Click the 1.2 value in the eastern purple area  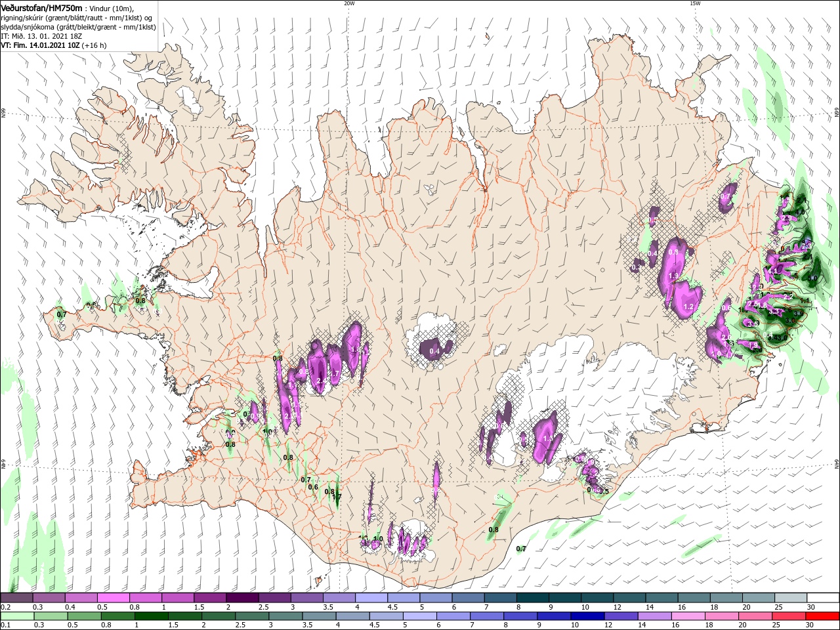tap(689, 306)
